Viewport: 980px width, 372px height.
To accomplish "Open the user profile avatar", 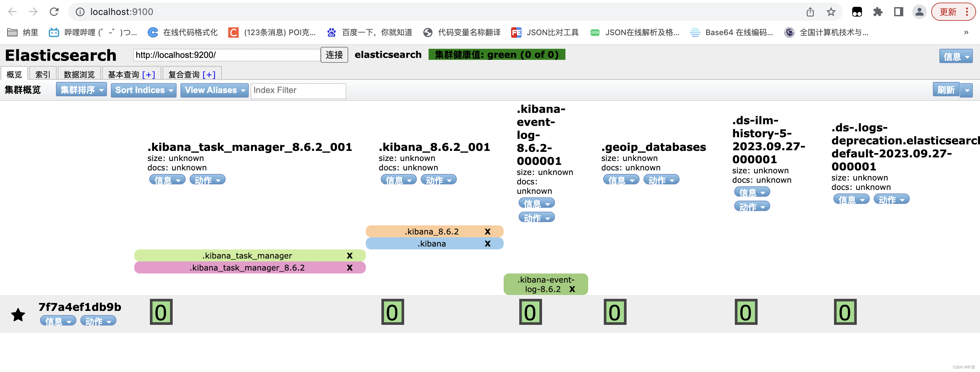I will pyautogui.click(x=919, y=12).
